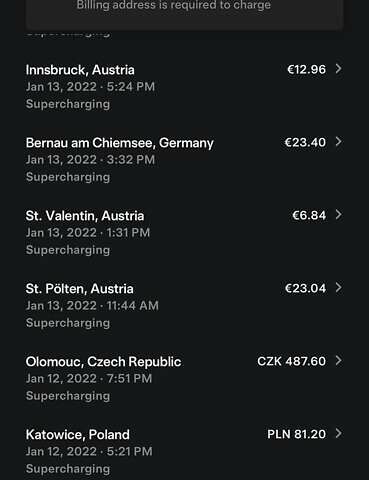Select the Olomouc, Czech Republic session
The height and width of the screenshot is (480, 369).
[184, 378]
